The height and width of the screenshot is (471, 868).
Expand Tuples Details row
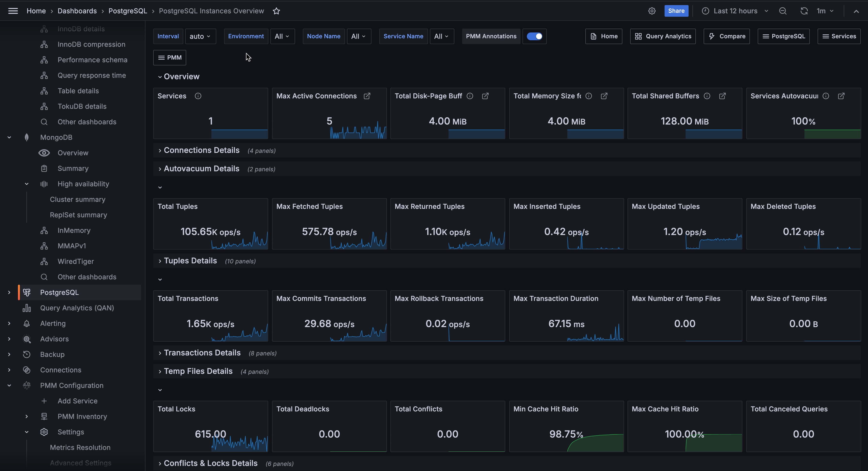coord(190,261)
